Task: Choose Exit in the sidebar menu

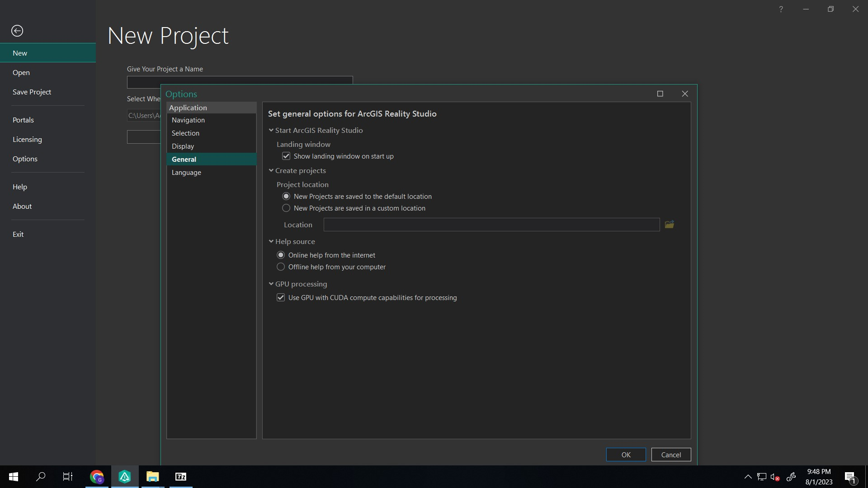Action: point(48,234)
